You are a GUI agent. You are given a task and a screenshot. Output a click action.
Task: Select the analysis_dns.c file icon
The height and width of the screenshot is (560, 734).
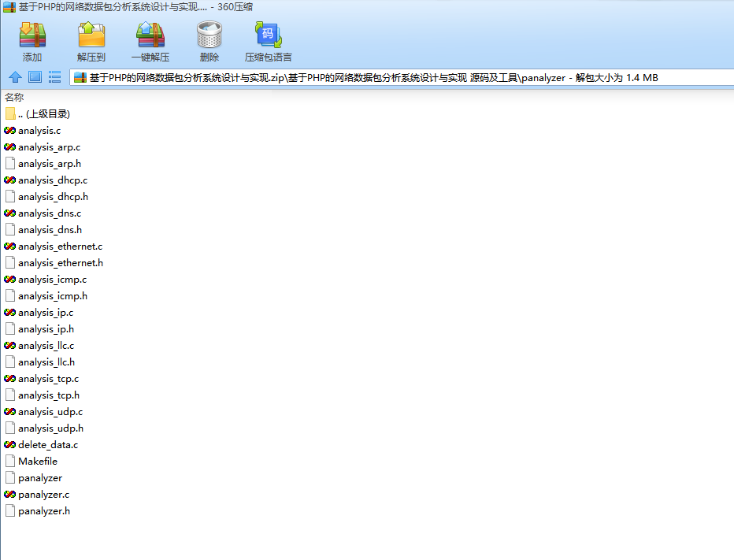click(9, 213)
